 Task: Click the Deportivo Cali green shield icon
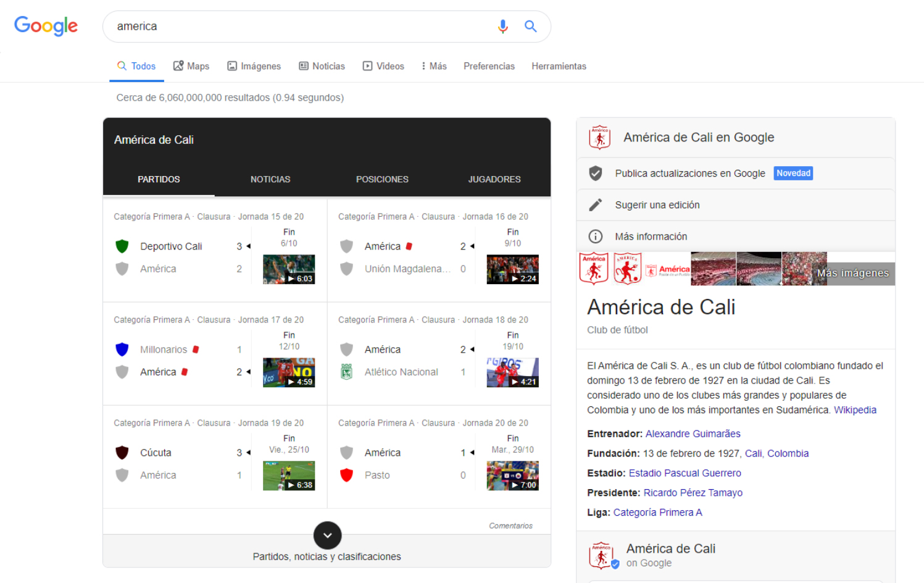coord(122,246)
